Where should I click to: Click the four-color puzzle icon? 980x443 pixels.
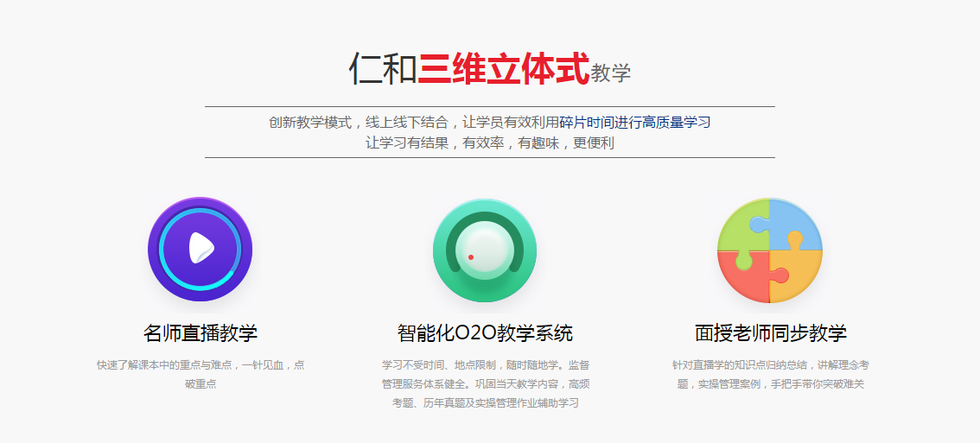(770, 250)
